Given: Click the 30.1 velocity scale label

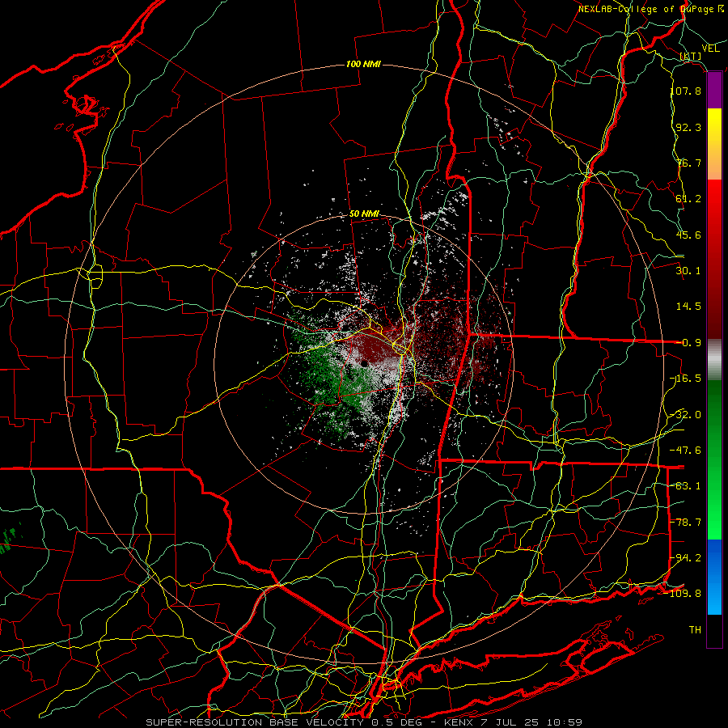Looking at the screenshot, I should click(688, 271).
